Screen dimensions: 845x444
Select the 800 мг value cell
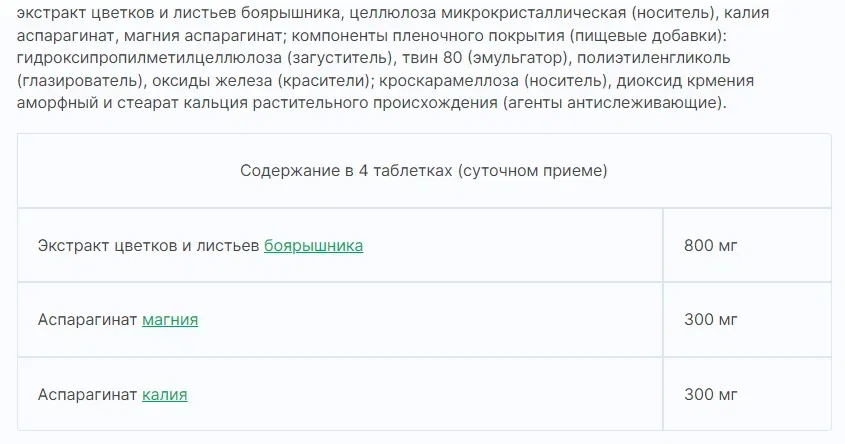pyautogui.click(x=711, y=245)
